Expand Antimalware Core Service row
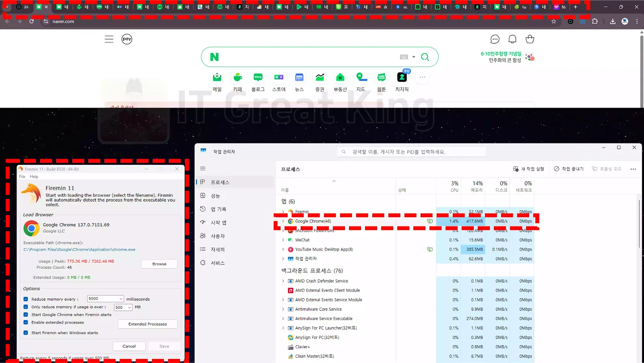Screen dimensions: 644x363 (x=283, y=309)
